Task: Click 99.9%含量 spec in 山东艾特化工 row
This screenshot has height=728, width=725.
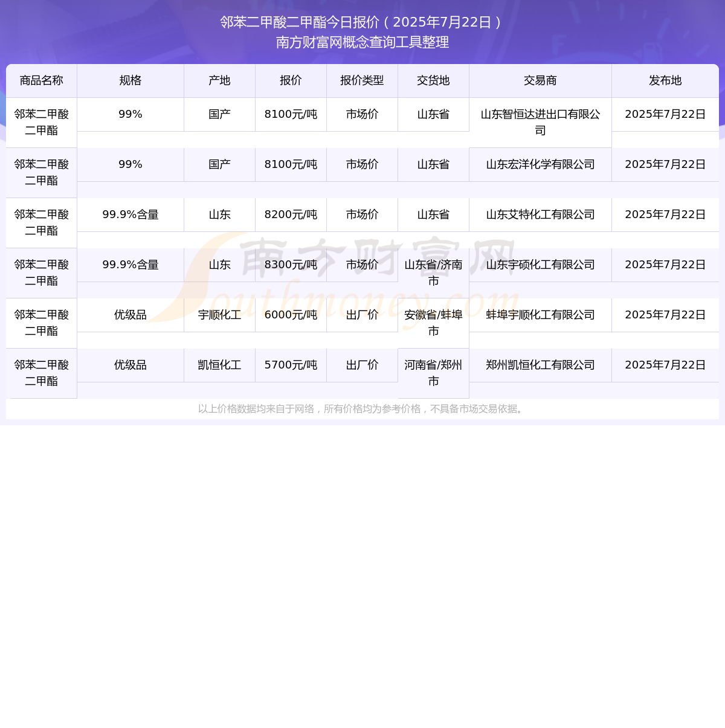Action: (130, 215)
